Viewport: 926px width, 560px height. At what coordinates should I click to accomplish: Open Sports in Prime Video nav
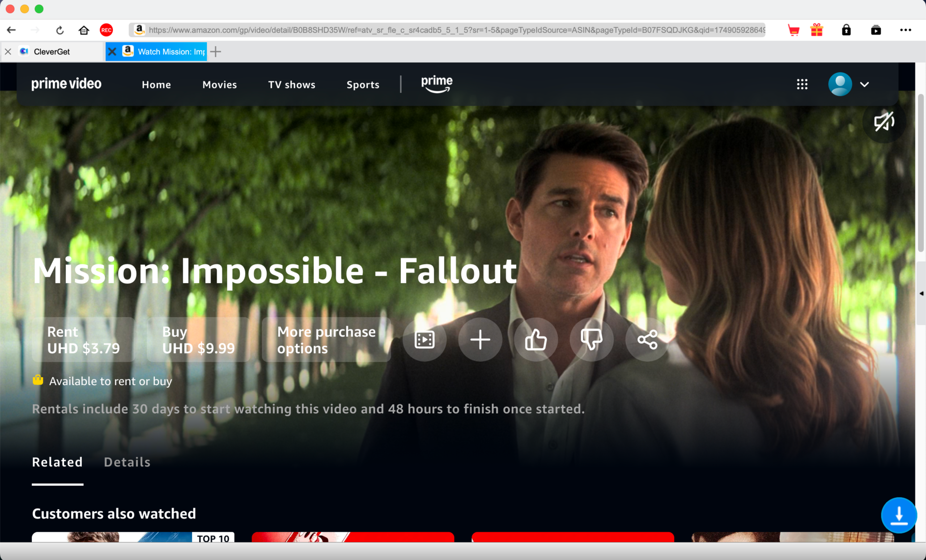click(x=363, y=85)
